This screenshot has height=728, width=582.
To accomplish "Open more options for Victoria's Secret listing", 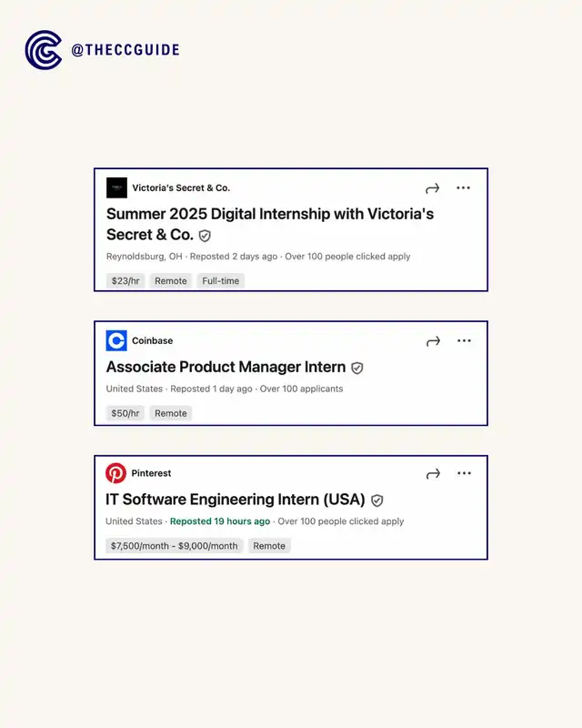I will (464, 188).
